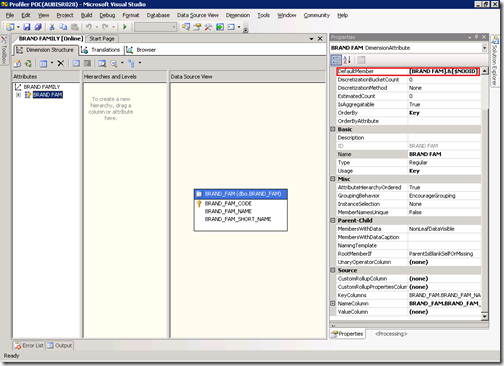Open the New Project icon dropdown arrow

pos(18,27)
